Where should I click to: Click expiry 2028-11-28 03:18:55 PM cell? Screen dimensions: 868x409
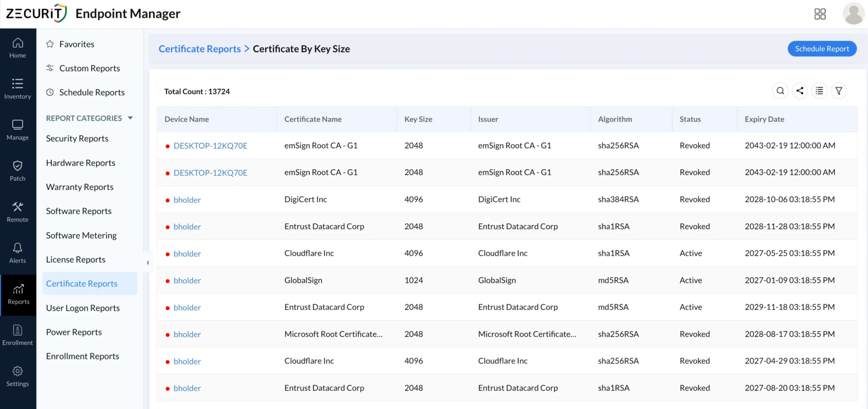[790, 226]
